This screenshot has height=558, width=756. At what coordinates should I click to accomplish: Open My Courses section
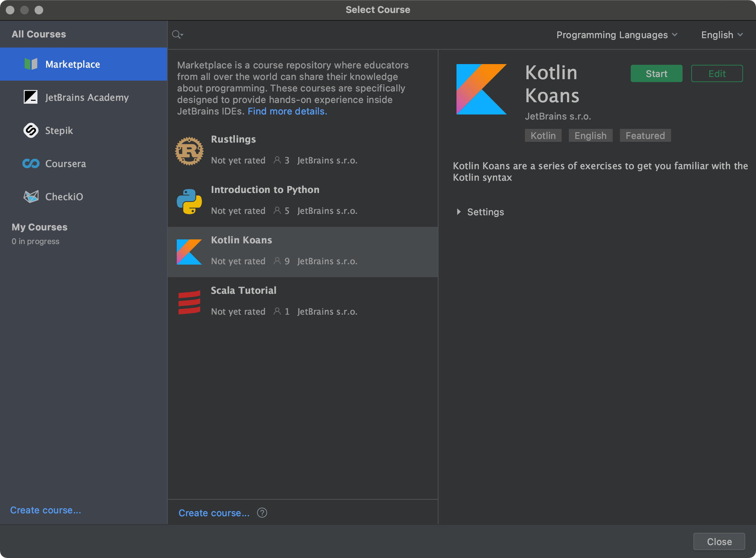tap(40, 227)
